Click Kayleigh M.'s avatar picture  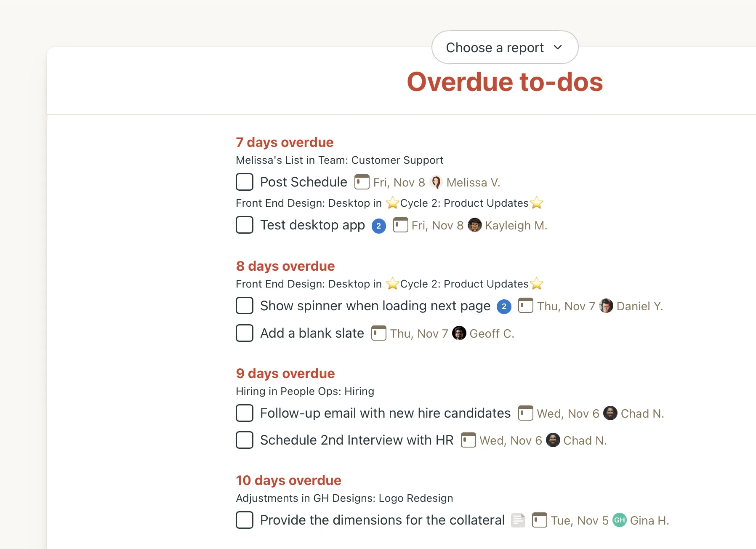pos(474,225)
